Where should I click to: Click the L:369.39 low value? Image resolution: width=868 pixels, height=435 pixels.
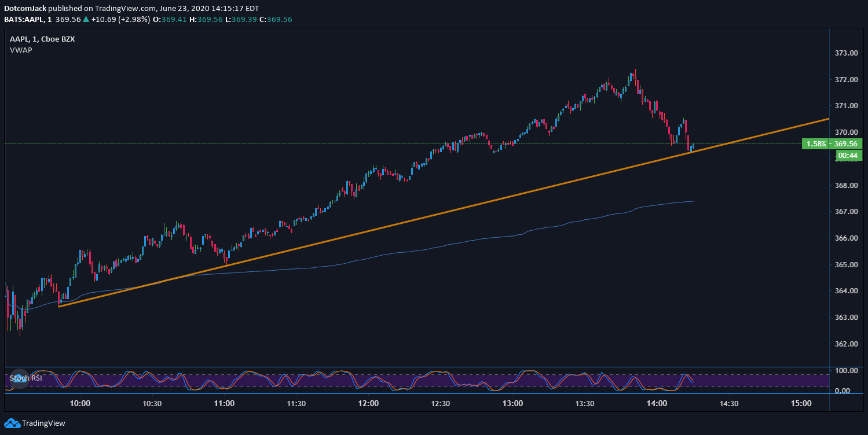241,19
